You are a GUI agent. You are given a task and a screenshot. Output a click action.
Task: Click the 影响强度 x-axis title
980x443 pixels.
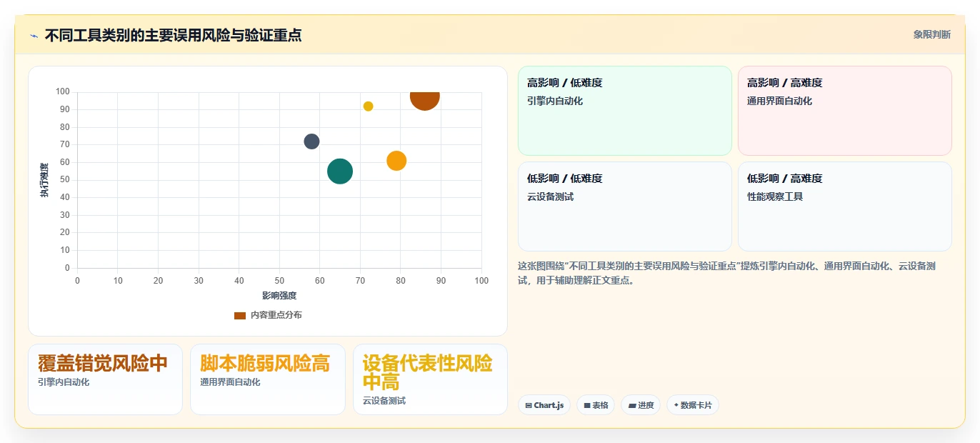tap(279, 295)
